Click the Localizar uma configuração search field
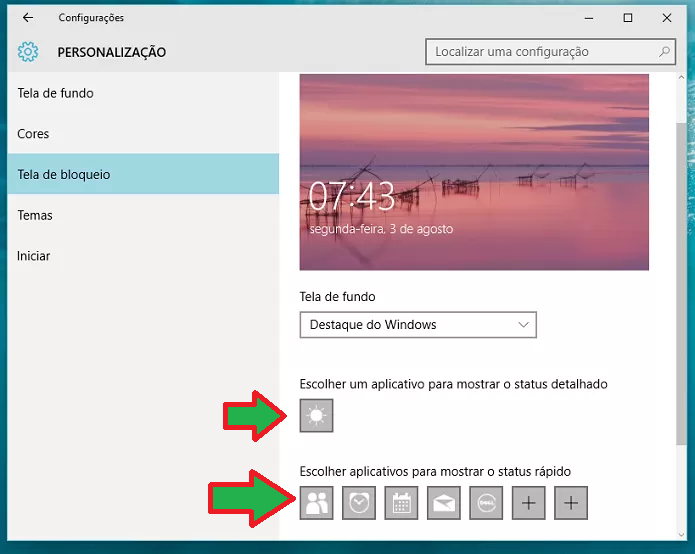Image resolution: width=695 pixels, height=554 pixels. pos(551,52)
